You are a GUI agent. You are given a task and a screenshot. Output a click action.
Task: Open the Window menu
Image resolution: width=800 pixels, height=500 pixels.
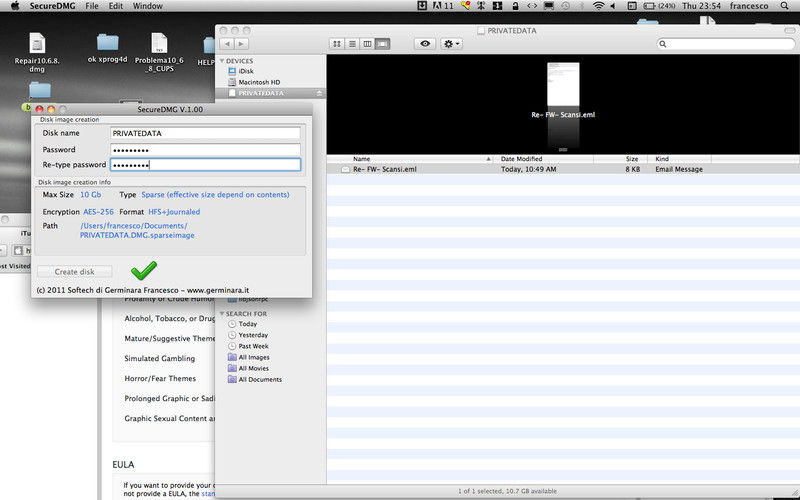(x=147, y=6)
